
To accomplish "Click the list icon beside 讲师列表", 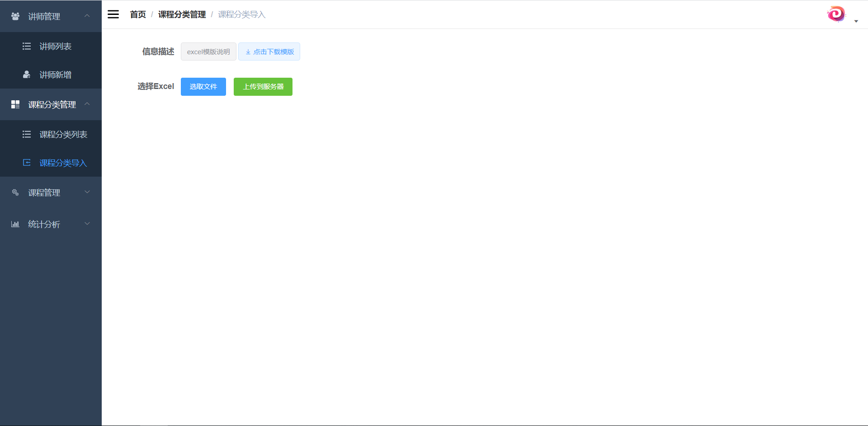I will [27, 46].
